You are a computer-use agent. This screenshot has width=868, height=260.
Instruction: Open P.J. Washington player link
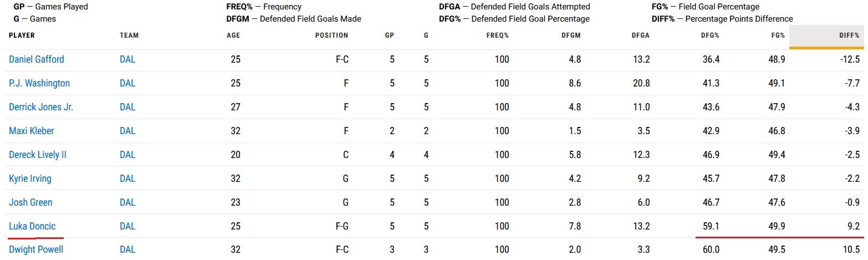pyautogui.click(x=39, y=83)
